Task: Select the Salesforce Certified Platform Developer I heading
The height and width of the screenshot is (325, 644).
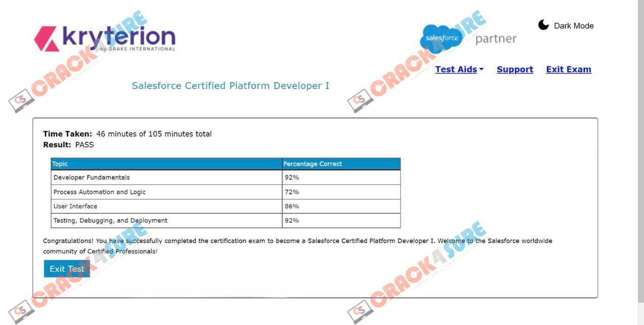Action: [x=231, y=86]
